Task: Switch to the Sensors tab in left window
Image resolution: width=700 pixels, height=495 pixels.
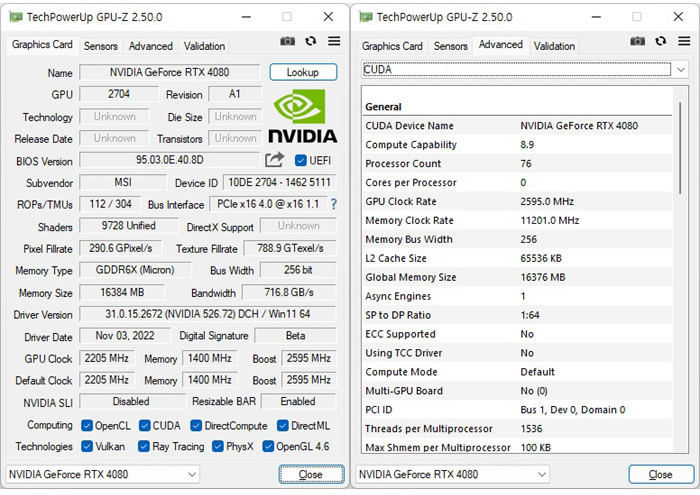Action: (100, 46)
